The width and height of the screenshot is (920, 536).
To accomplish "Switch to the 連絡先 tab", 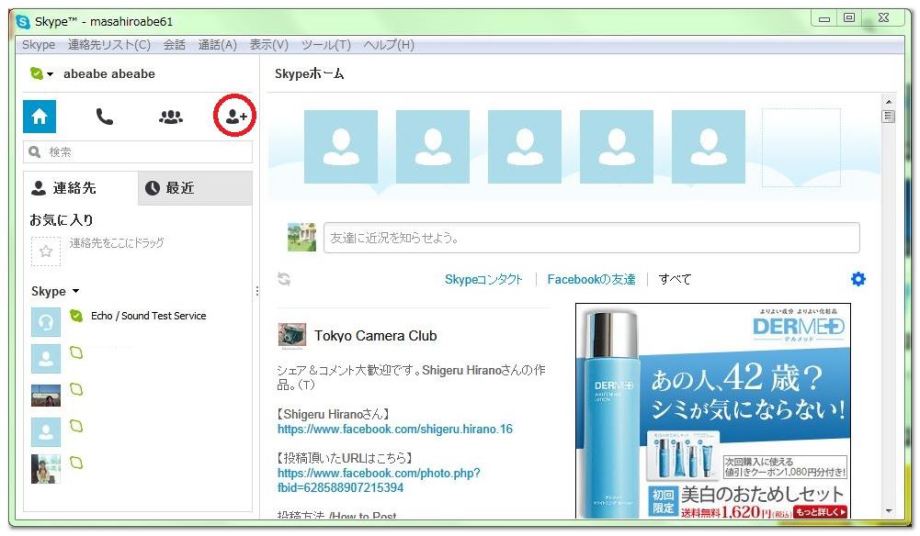I will (x=80, y=188).
